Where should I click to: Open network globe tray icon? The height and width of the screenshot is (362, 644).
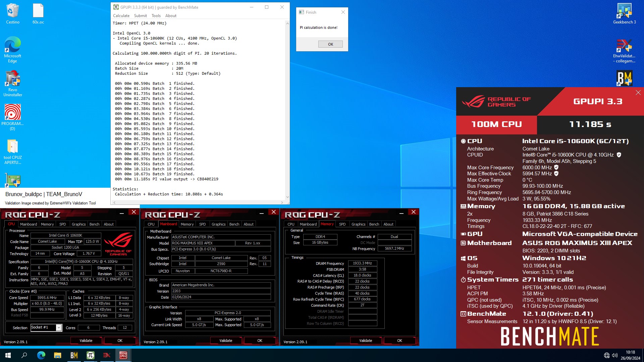tap(606, 355)
